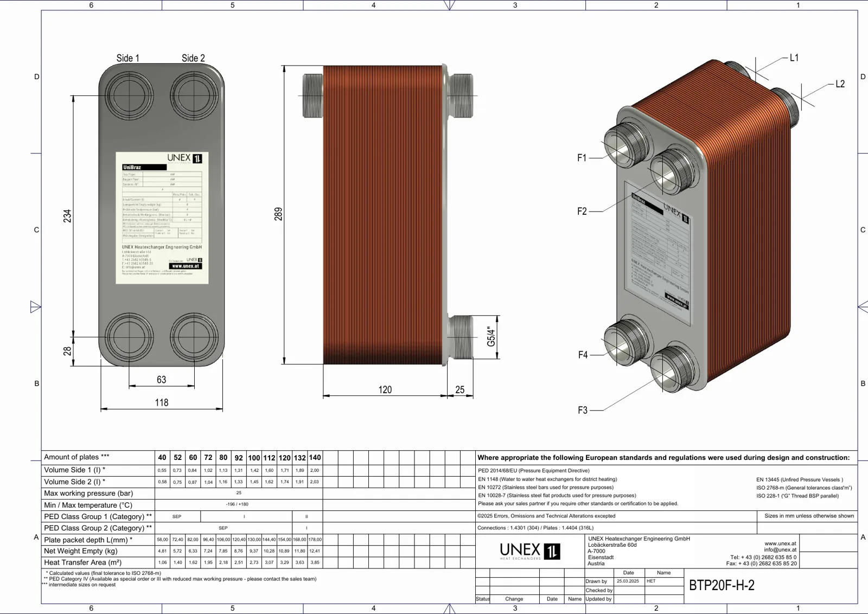
Task: Click www.unex.at in the title block
Action: (780, 543)
